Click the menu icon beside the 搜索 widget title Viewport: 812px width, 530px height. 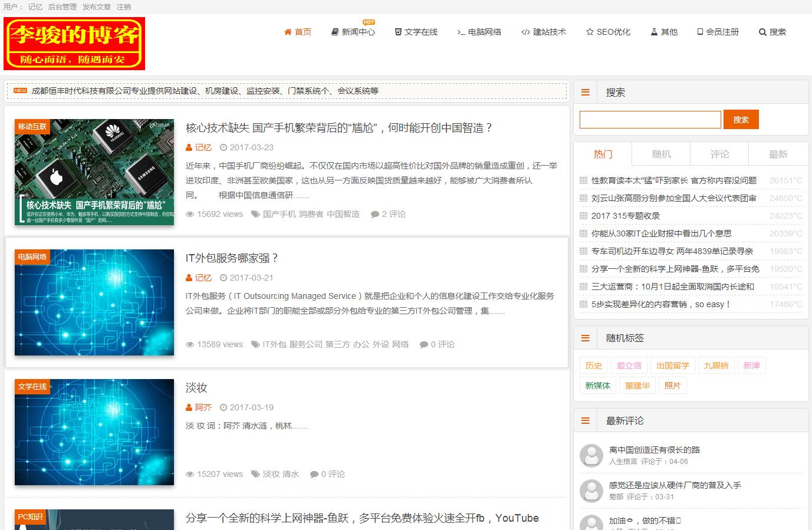586,93
